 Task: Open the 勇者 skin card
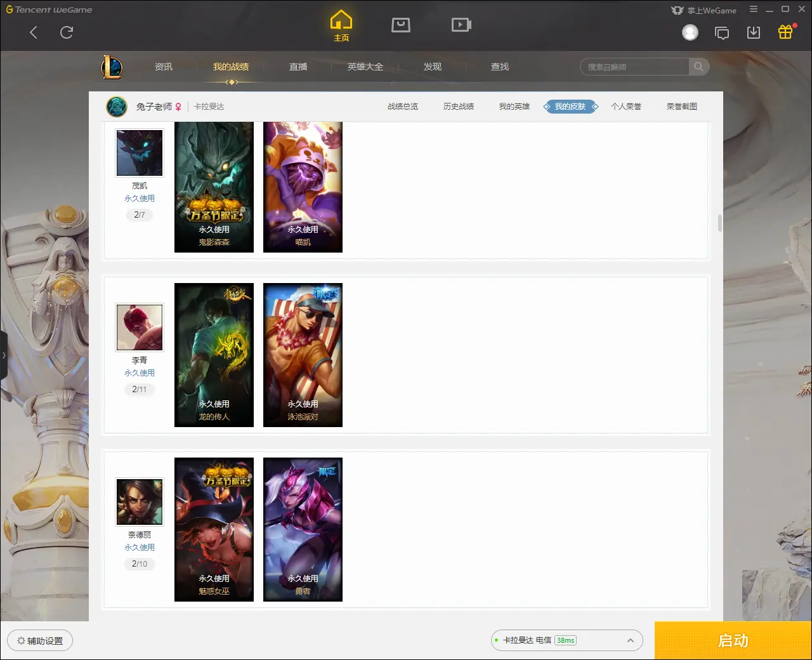coord(303,530)
